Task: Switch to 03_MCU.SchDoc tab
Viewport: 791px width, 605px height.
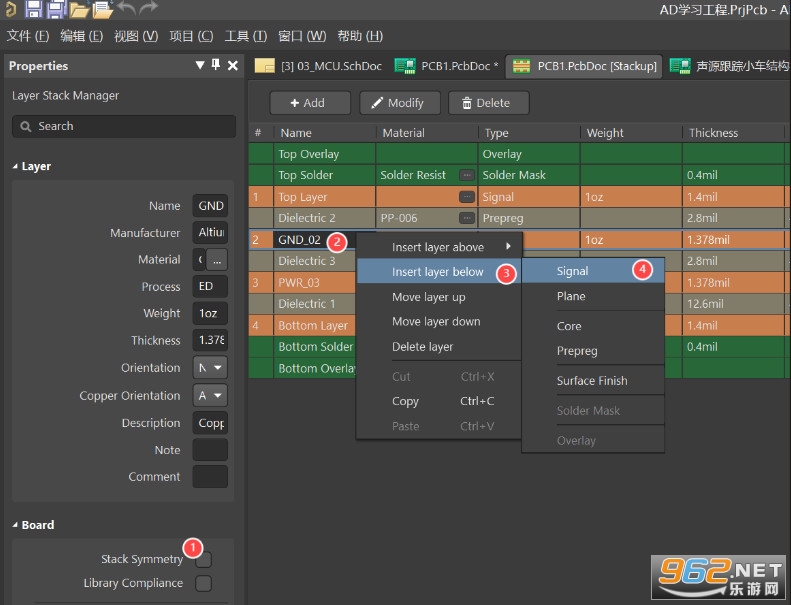Action: pos(319,66)
